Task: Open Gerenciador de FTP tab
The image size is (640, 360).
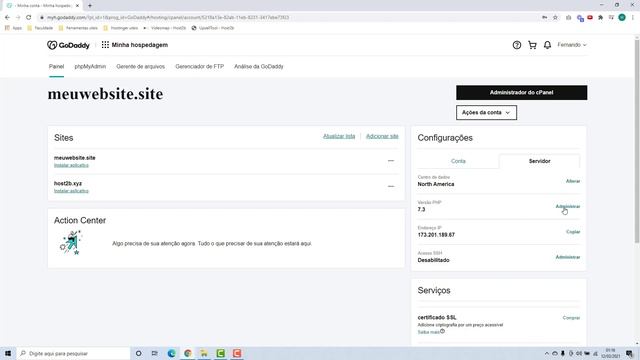Action: pyautogui.click(x=200, y=67)
